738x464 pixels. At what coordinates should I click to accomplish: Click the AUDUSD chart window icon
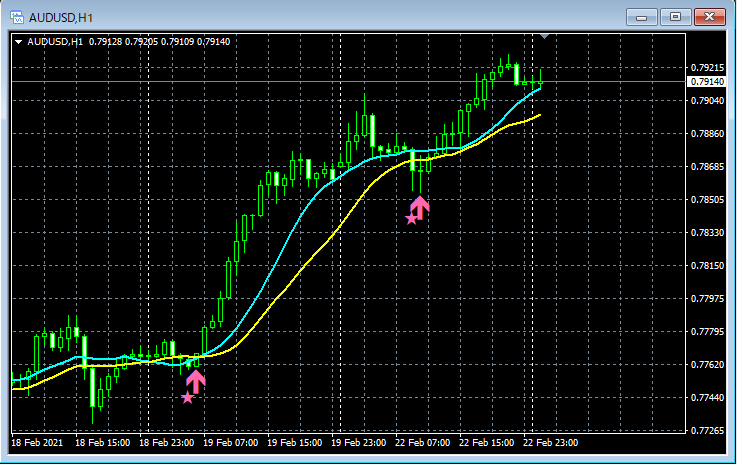click(x=17, y=17)
